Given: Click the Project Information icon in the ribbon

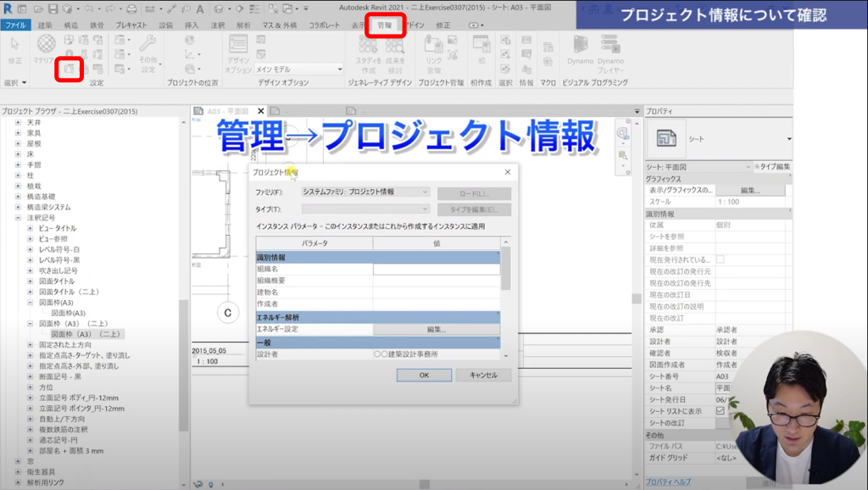Looking at the screenshot, I should [69, 67].
